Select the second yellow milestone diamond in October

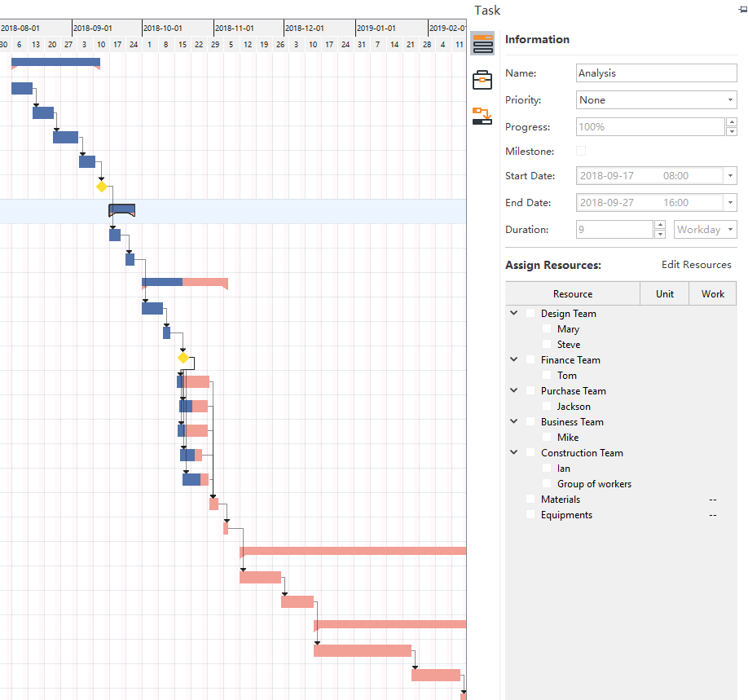click(x=183, y=358)
